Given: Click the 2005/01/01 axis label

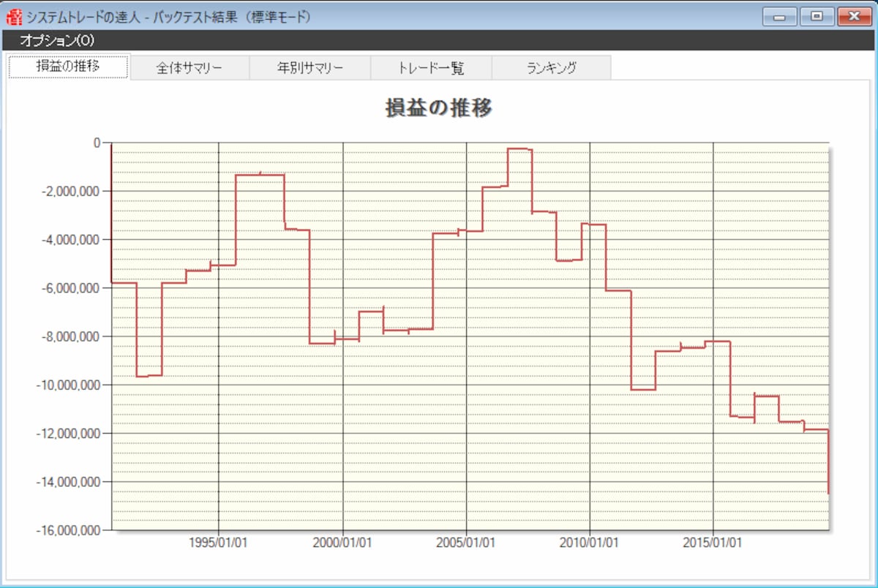Looking at the screenshot, I should [467, 543].
